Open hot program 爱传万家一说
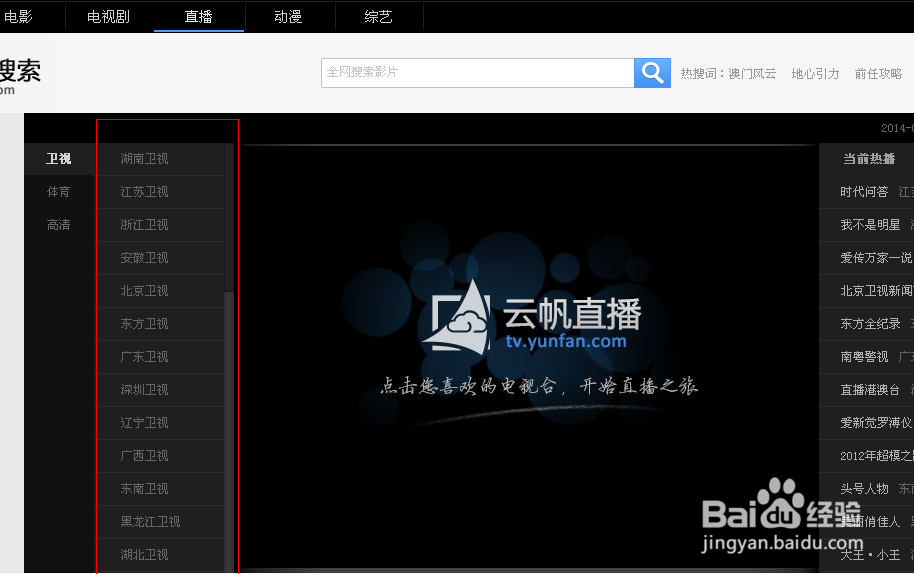 click(876, 258)
